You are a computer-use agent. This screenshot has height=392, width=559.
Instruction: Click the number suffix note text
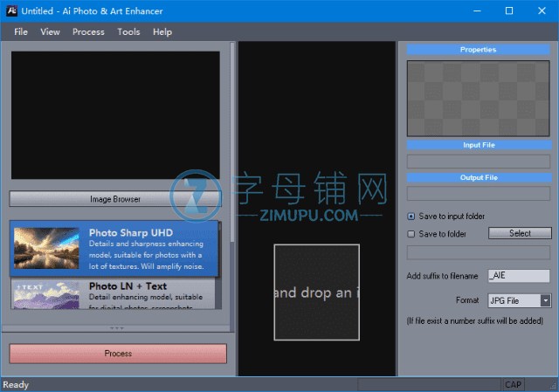(475, 320)
